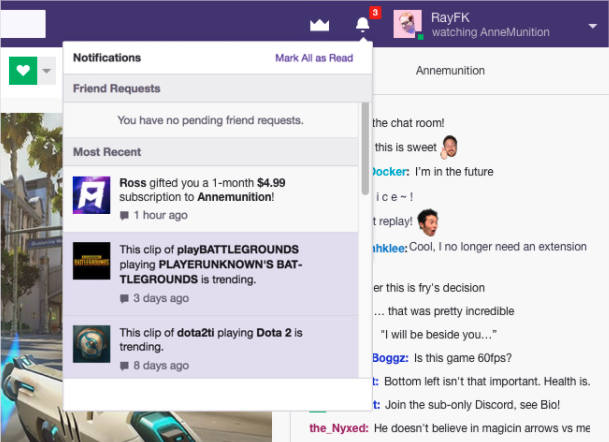Open the Prime crown icon
Viewport: 609px width, 442px height.
[319, 25]
